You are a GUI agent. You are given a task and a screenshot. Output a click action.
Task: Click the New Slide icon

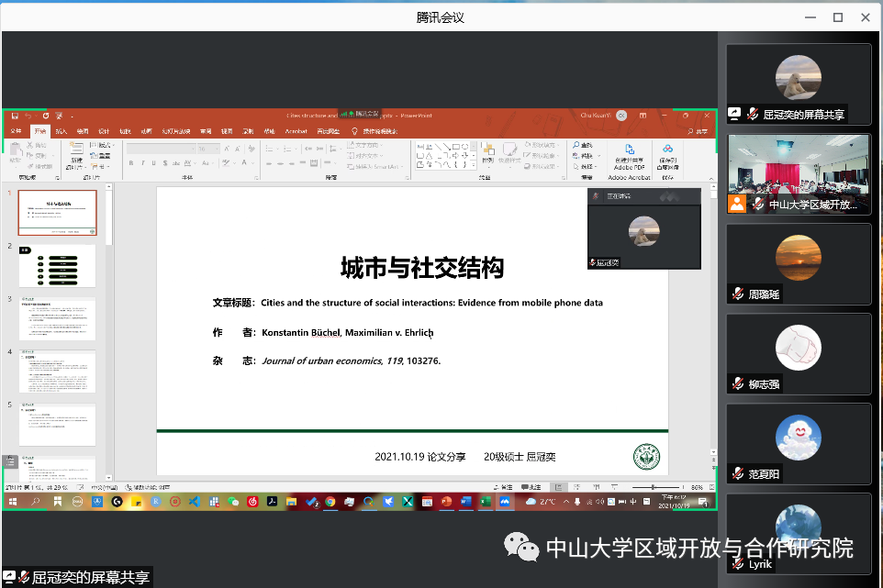[76, 150]
